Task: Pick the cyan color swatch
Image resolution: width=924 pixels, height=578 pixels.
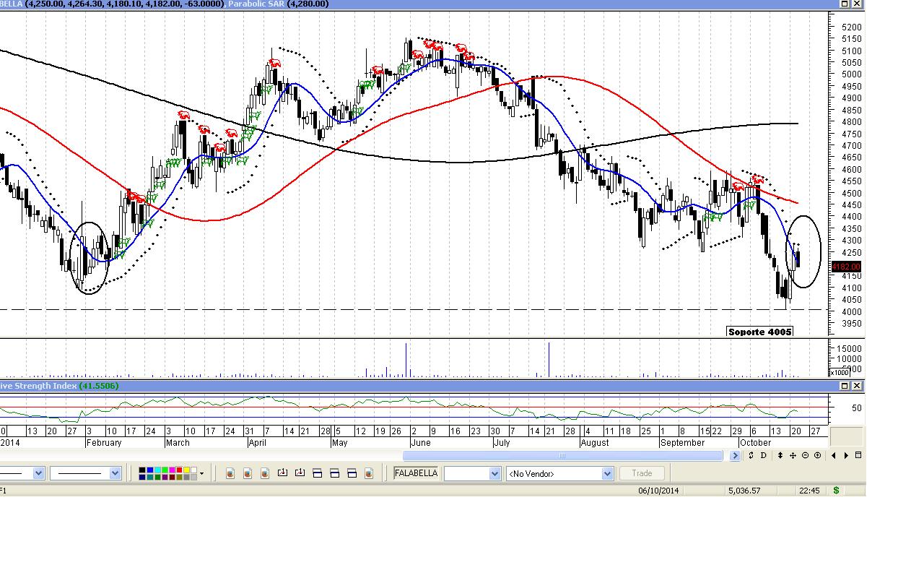Action: coord(157,470)
